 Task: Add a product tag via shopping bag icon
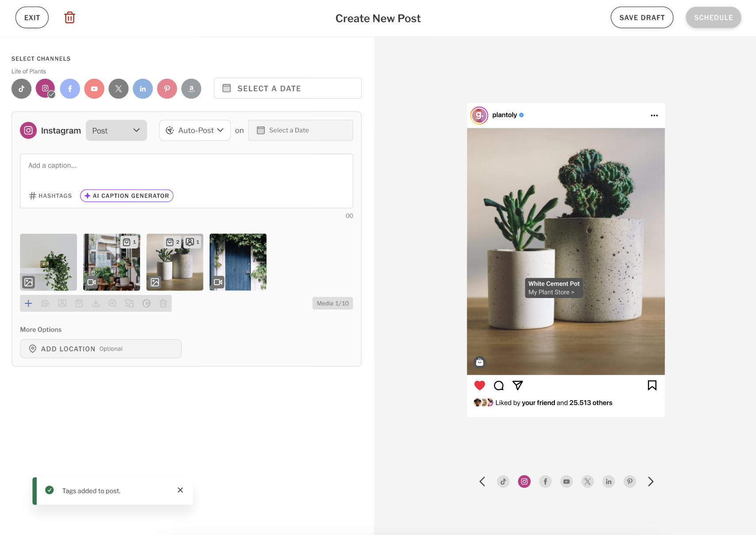pyautogui.click(x=79, y=303)
